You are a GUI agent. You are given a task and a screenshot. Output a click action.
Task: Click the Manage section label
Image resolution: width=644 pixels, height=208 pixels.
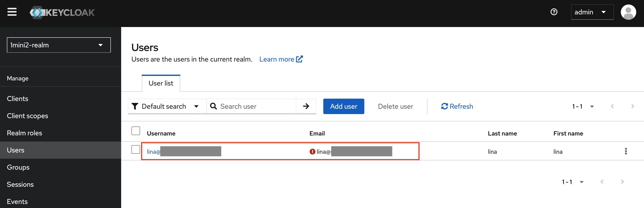pos(17,78)
